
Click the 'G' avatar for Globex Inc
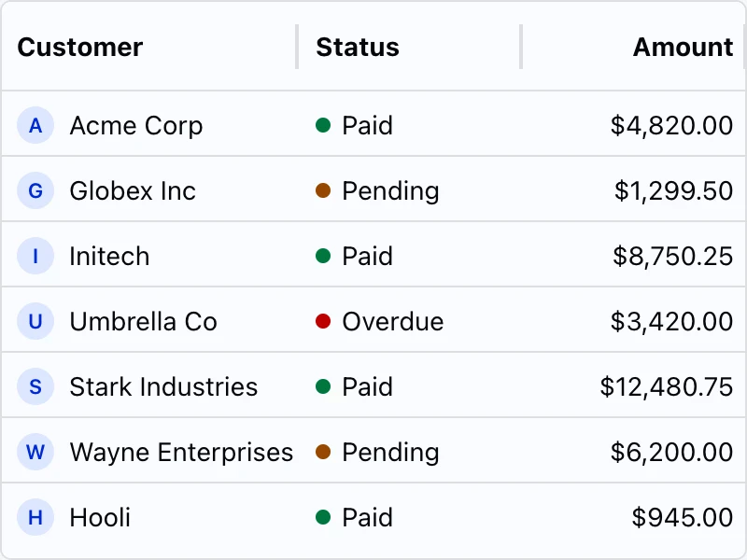(x=35, y=190)
